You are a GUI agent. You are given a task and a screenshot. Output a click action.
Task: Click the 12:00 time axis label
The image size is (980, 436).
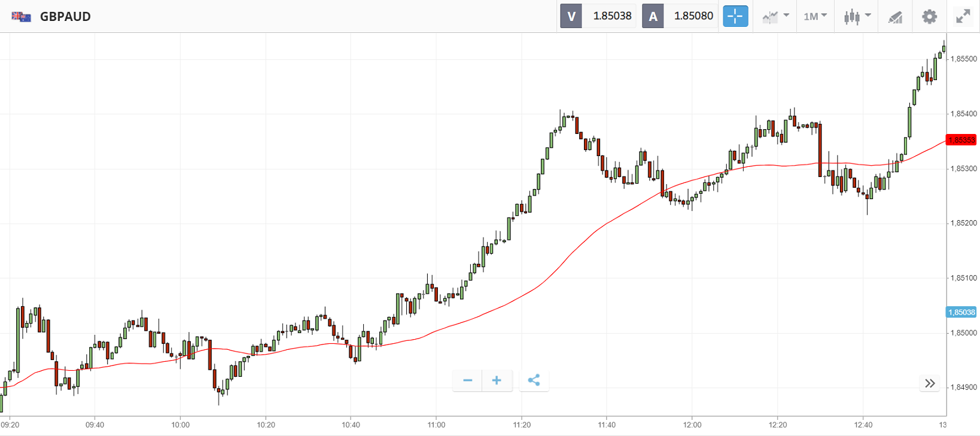tap(692, 425)
